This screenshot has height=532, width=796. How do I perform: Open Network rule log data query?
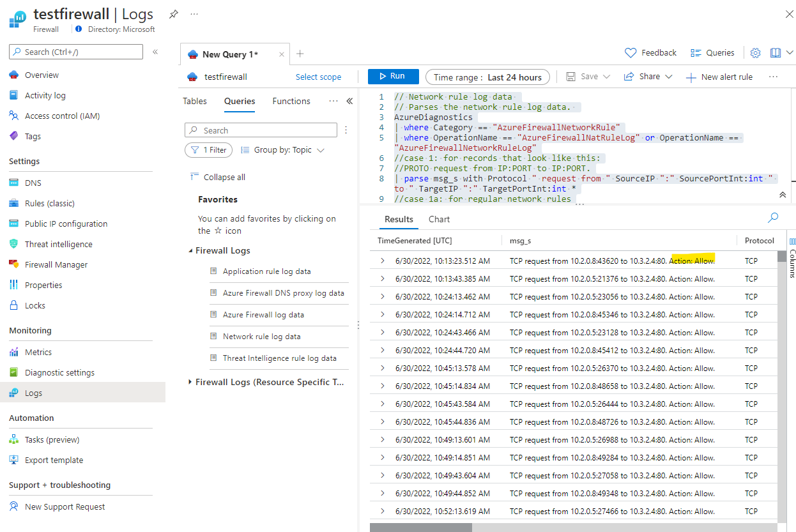point(261,337)
